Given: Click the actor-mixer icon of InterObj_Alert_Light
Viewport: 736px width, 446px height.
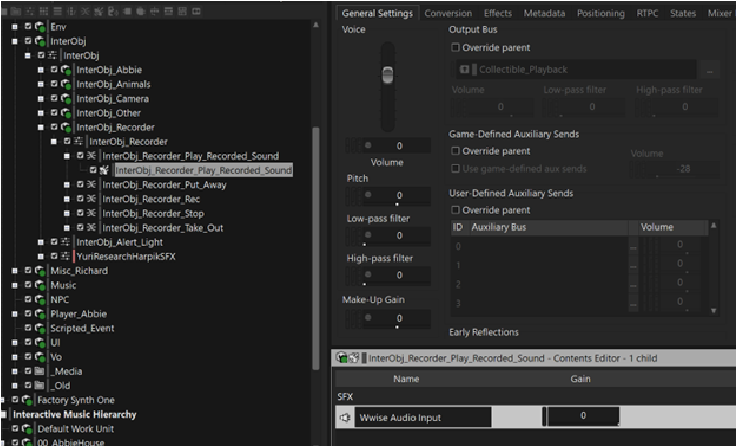Looking at the screenshot, I should pos(66,242).
